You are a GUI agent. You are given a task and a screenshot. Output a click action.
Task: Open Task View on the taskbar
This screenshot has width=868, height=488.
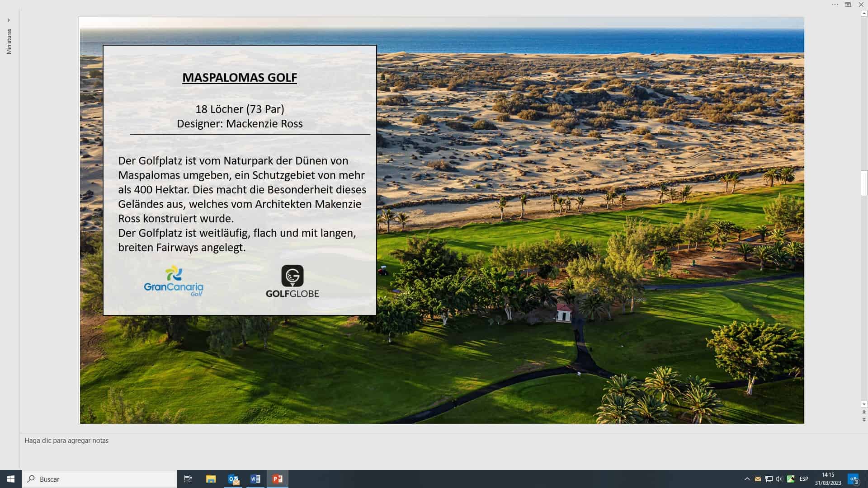(188, 479)
